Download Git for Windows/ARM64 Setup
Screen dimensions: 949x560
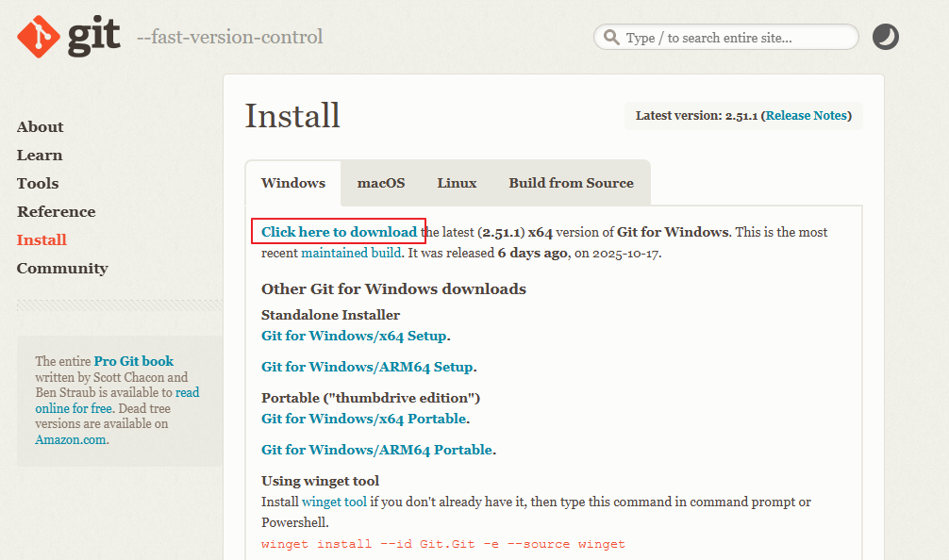[x=367, y=367]
